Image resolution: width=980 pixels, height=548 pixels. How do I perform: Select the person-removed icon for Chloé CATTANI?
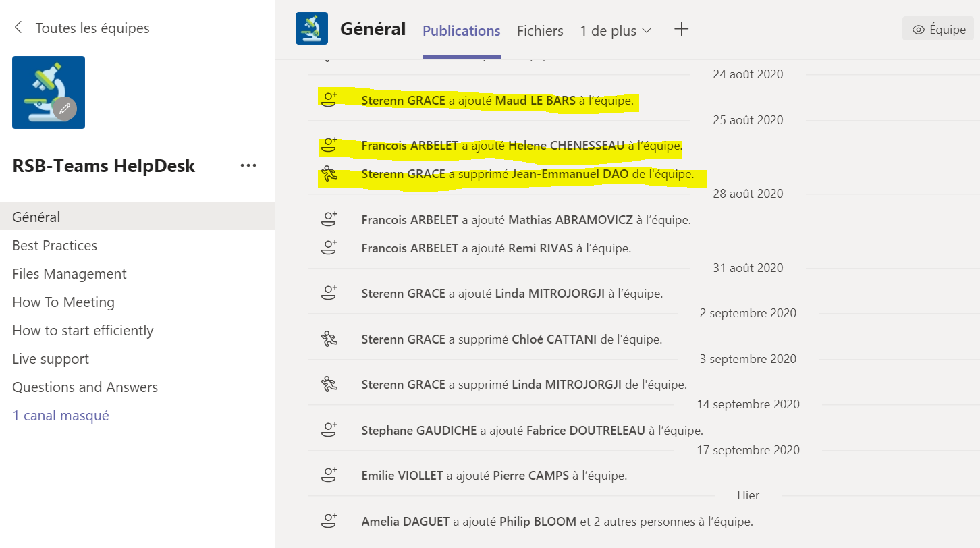(329, 338)
